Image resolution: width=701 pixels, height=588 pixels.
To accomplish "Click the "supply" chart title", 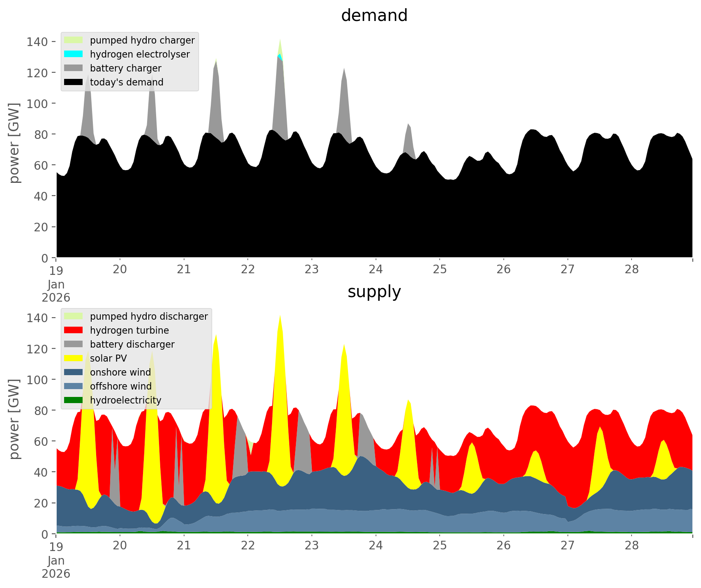I will 374,292.
